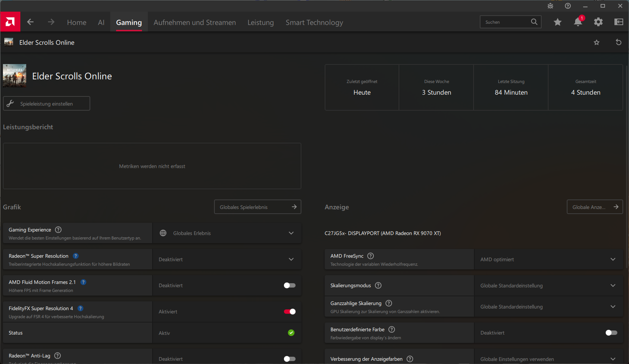Click the Leistungsbericht heading

coord(28,127)
